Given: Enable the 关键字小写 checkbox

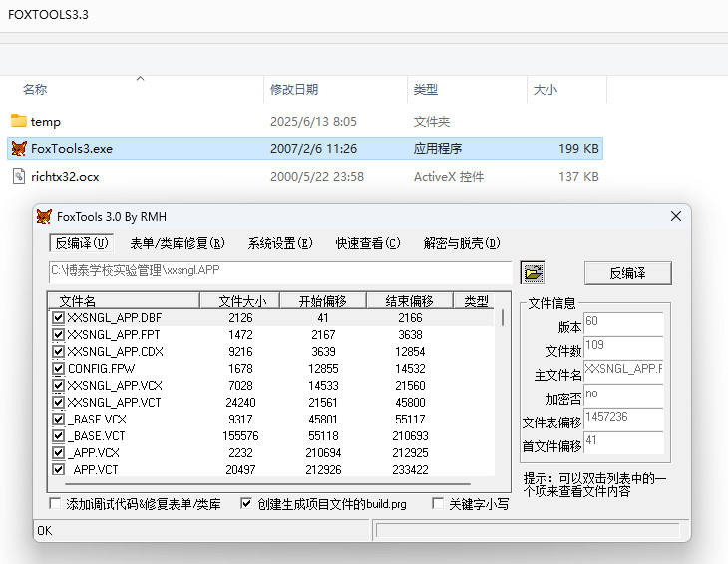Looking at the screenshot, I should tap(438, 504).
